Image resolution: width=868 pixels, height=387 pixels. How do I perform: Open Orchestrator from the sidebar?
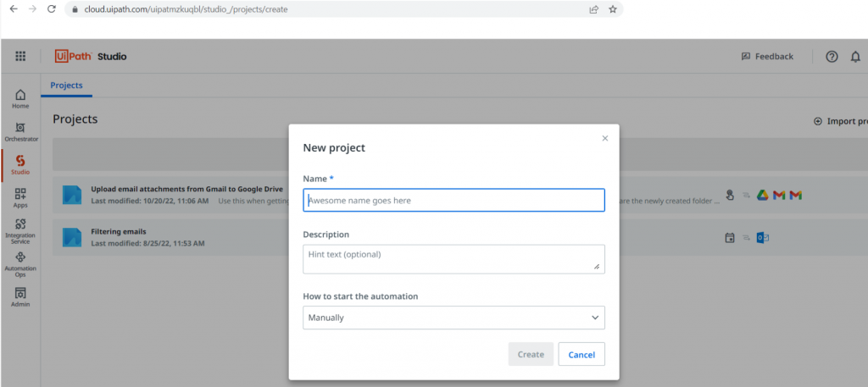(x=20, y=131)
